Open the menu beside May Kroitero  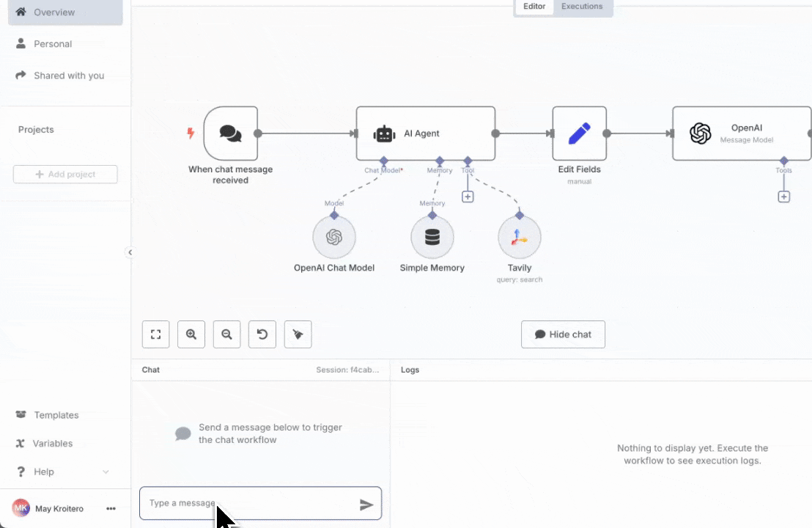click(111, 508)
